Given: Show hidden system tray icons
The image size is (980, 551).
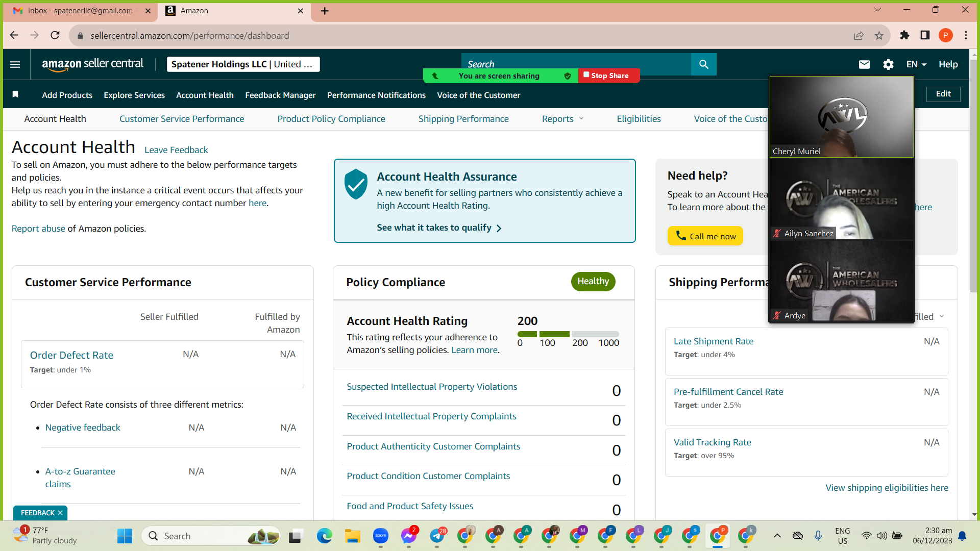Looking at the screenshot, I should tap(777, 536).
